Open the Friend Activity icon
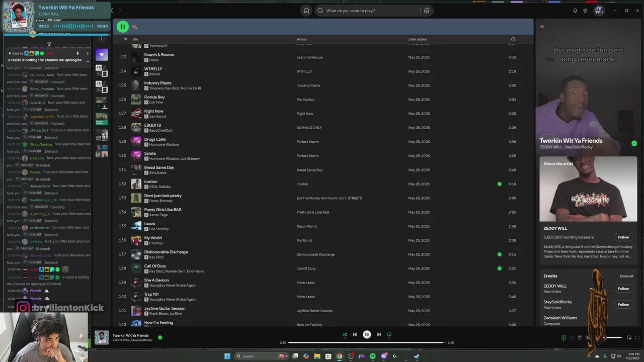644x362 pixels. tap(585, 11)
